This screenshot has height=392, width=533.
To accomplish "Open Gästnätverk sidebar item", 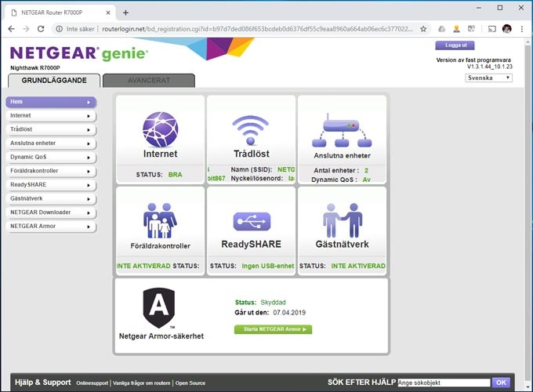I will (51, 199).
